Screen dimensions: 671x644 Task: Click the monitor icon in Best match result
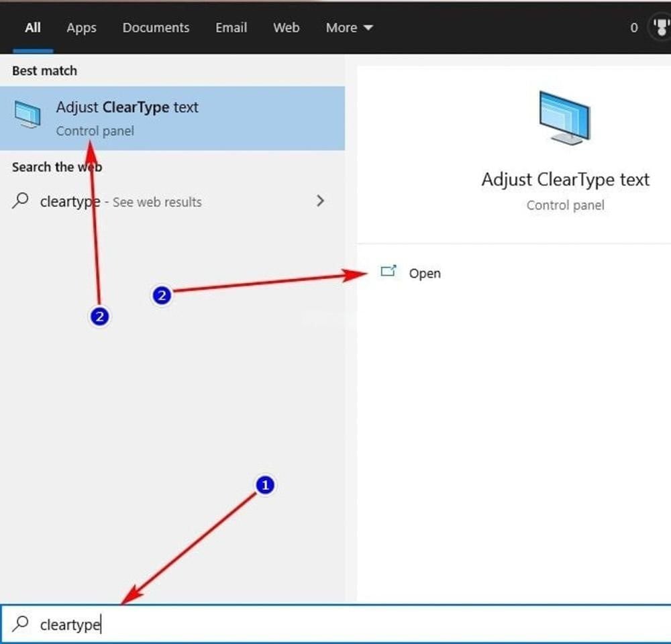click(28, 115)
